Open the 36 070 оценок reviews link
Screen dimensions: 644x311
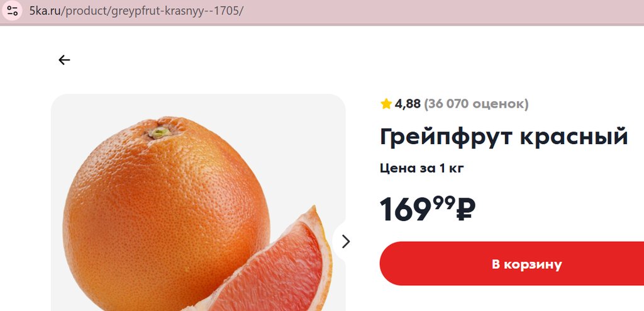click(x=476, y=104)
